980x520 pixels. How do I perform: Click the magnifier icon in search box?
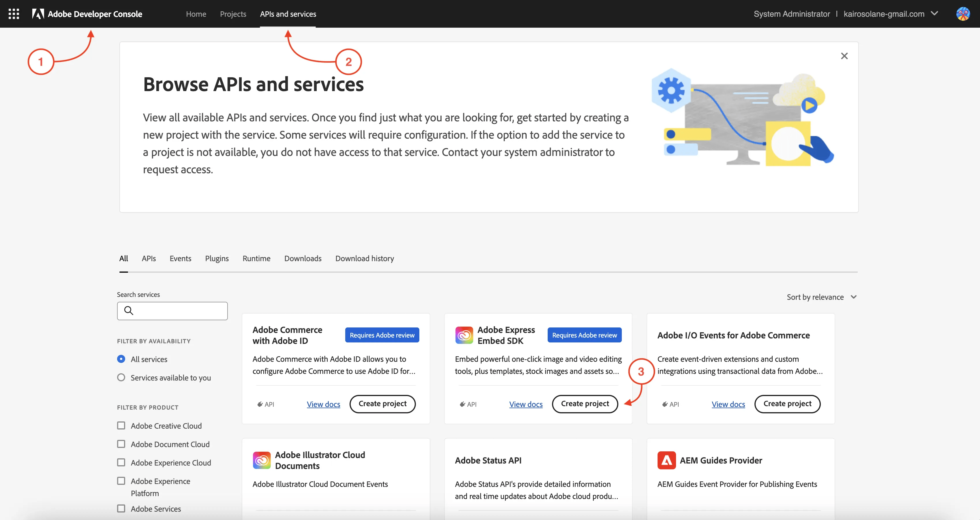[x=129, y=310]
